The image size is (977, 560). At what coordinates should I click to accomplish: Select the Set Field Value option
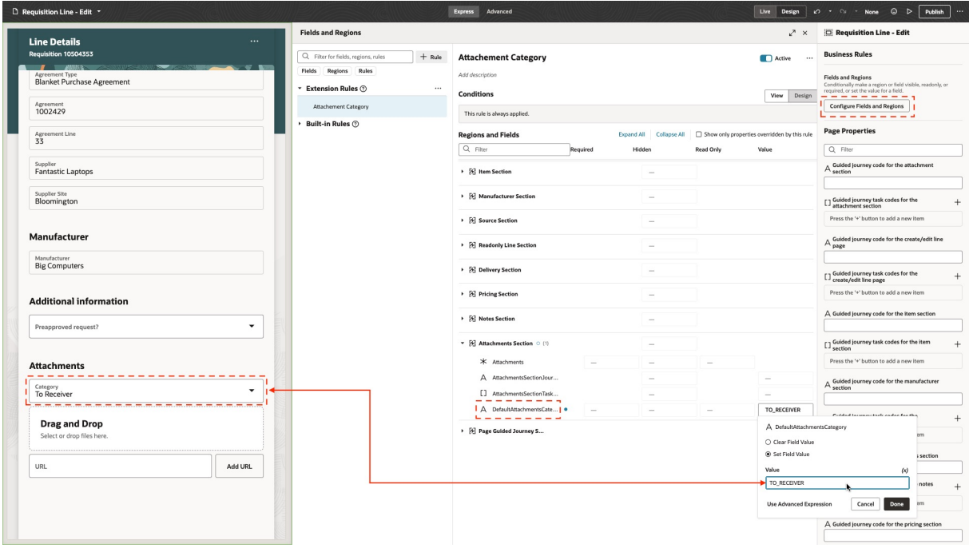coord(769,454)
